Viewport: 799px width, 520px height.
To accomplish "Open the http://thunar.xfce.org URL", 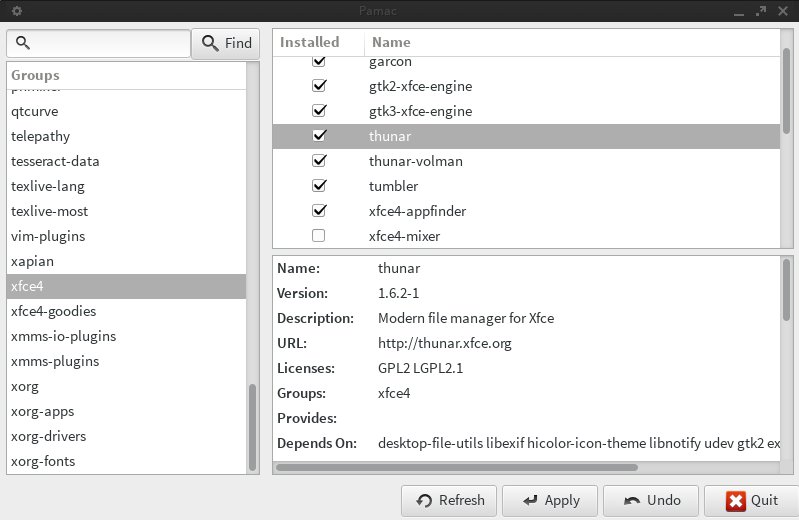I will (x=445, y=343).
